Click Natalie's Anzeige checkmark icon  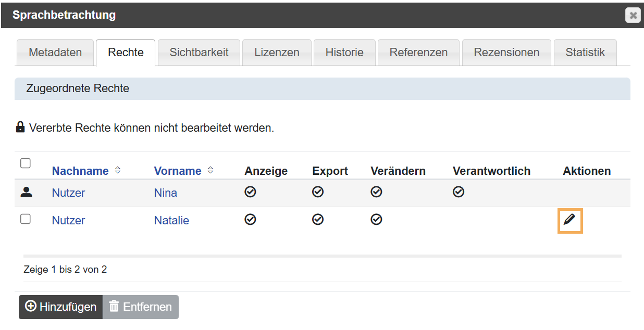(x=250, y=220)
